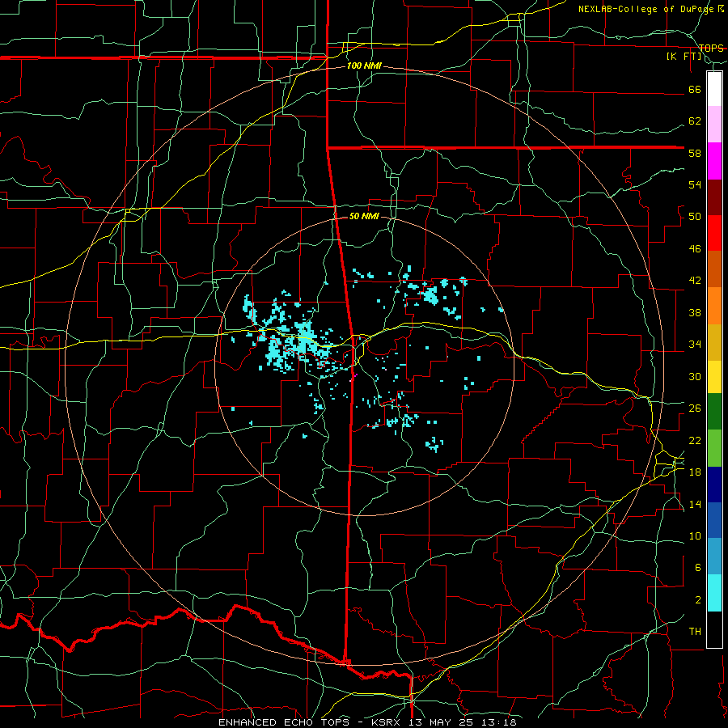The image size is (728, 728).
Task: Click the 50 NMI range ring label
Action: [x=364, y=216]
